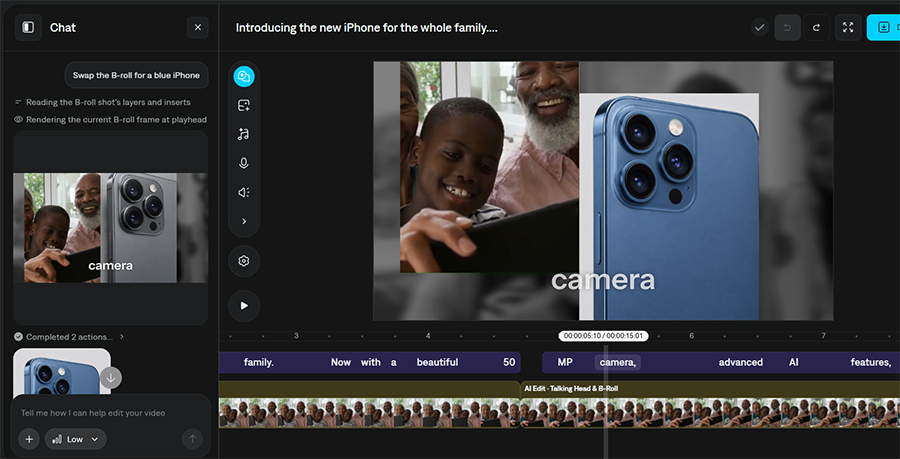Viewport: 900px width, 459px height.
Task: Select the word 'MP' in transcript track
Action: point(565,362)
